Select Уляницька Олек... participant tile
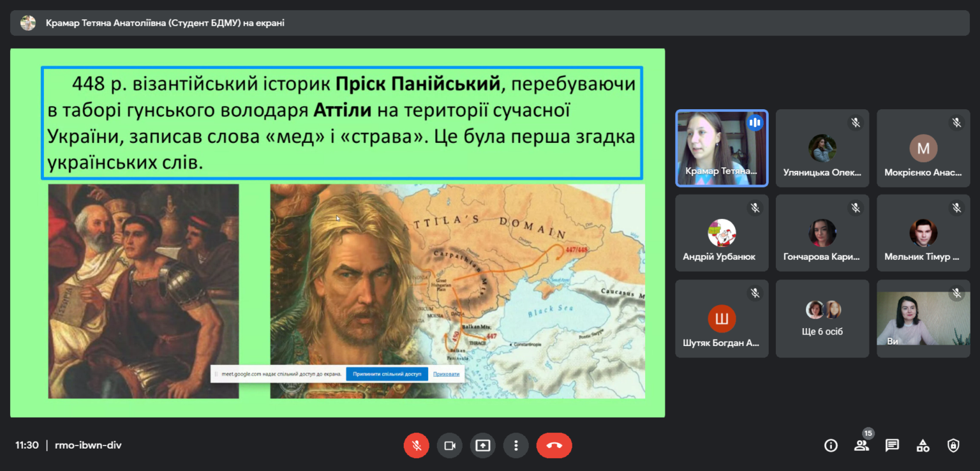Viewport: 980px width, 471px height. coord(822,148)
